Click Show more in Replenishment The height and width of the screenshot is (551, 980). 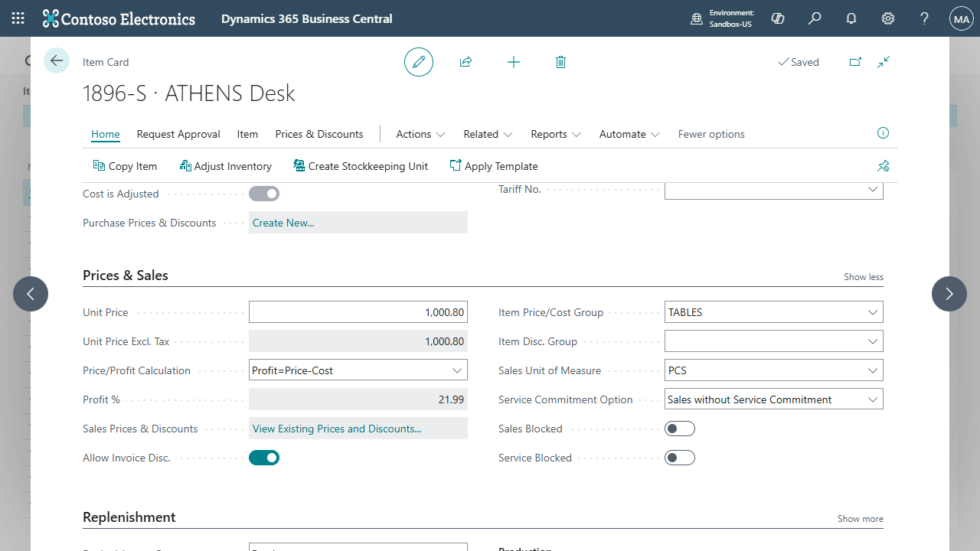pyautogui.click(x=861, y=519)
